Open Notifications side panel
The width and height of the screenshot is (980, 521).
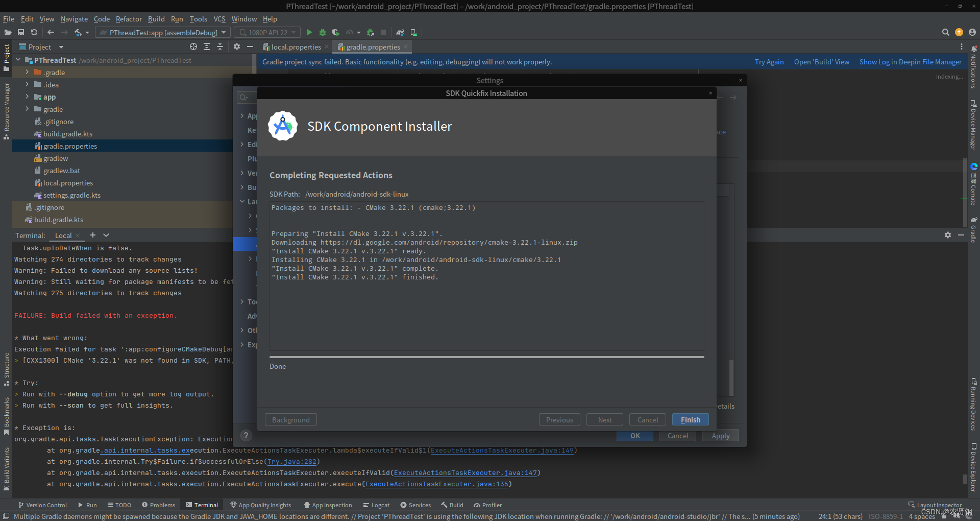[x=974, y=66]
